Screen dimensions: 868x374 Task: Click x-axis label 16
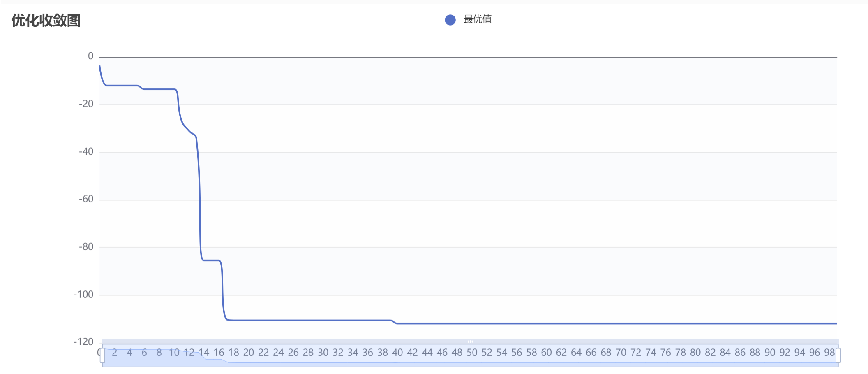click(x=219, y=353)
